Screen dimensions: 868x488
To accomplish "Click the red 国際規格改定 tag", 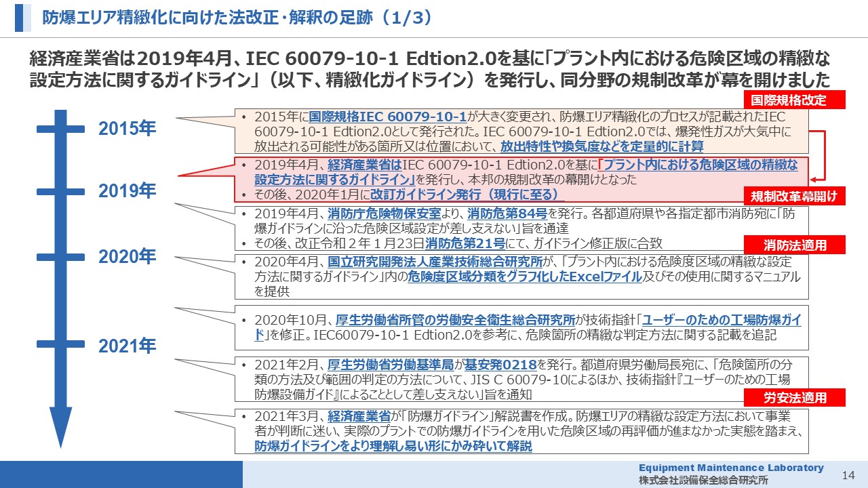I will (x=795, y=100).
